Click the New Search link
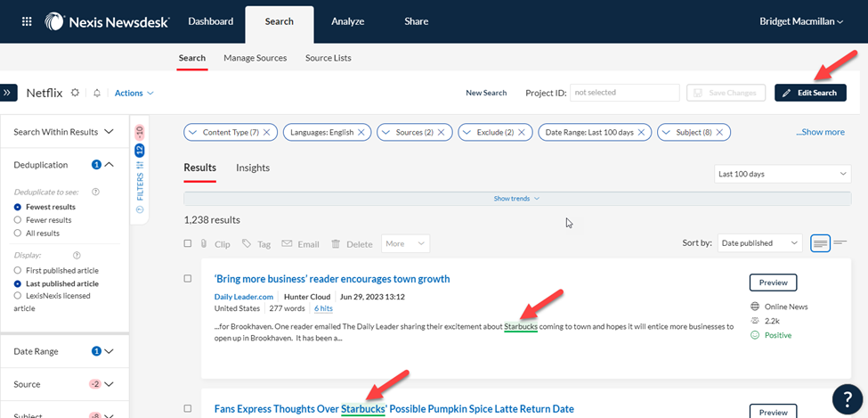The width and height of the screenshot is (868, 418). [x=486, y=93]
